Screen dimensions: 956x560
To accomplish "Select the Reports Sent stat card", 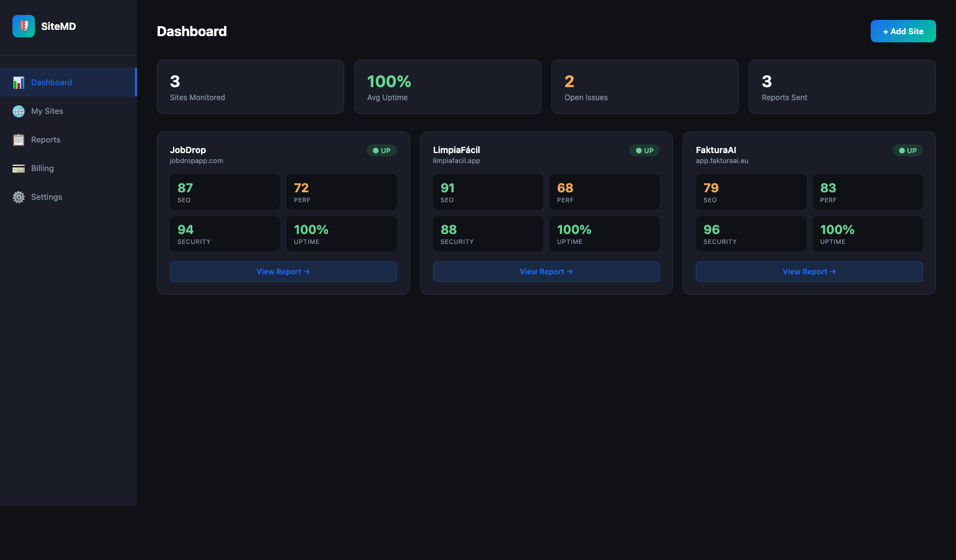I will coord(842,86).
